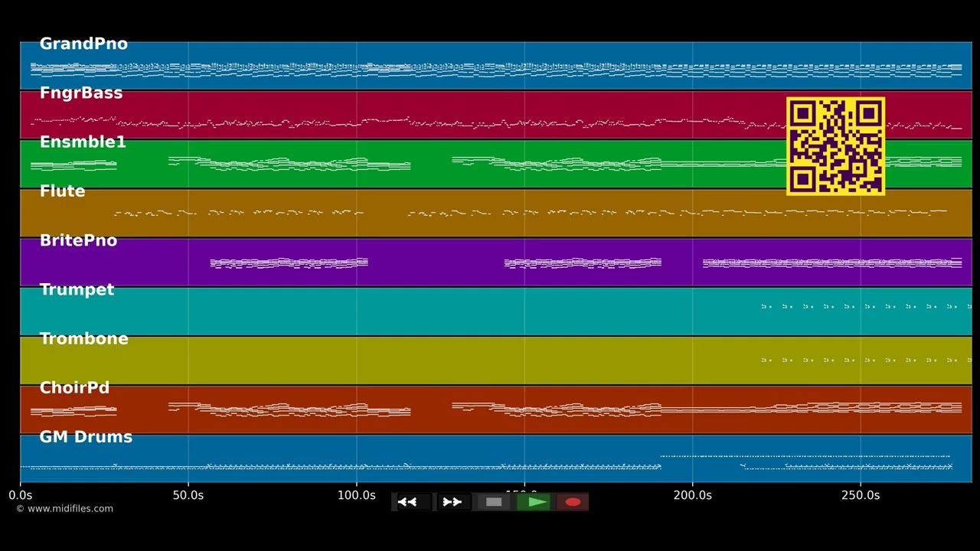Click the 200.0s time axis label
Viewport: 980px width, 551px height.
(693, 495)
